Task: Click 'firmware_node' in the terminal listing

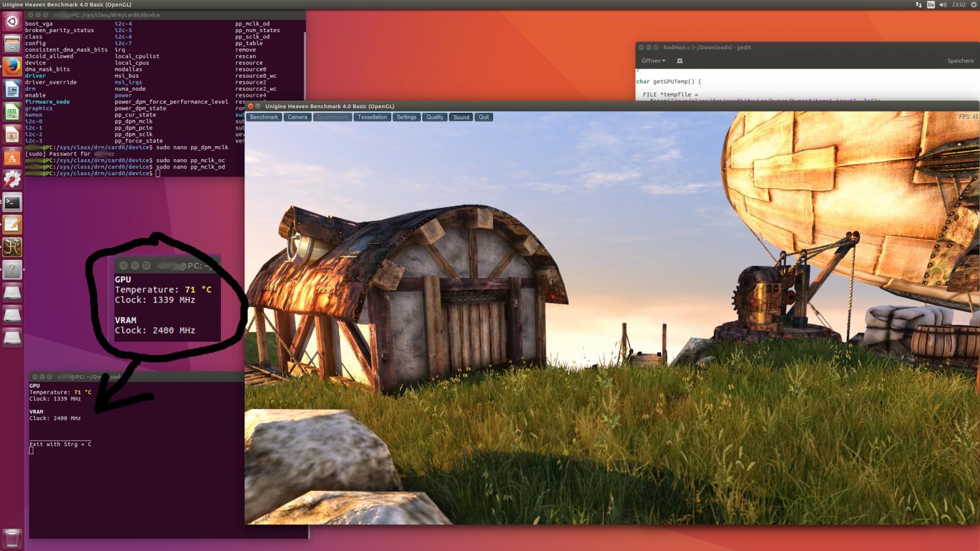Action: (x=48, y=102)
